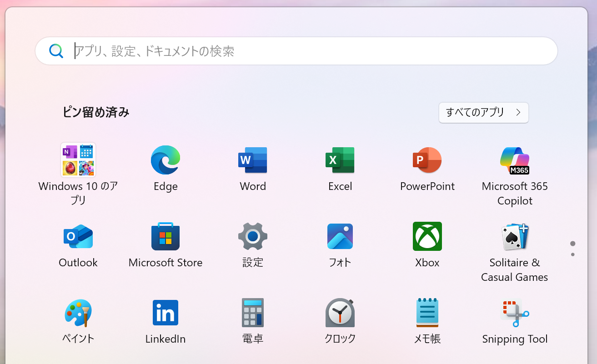Open ペイント (Paint)
This screenshot has width=597, height=364.
click(x=78, y=313)
